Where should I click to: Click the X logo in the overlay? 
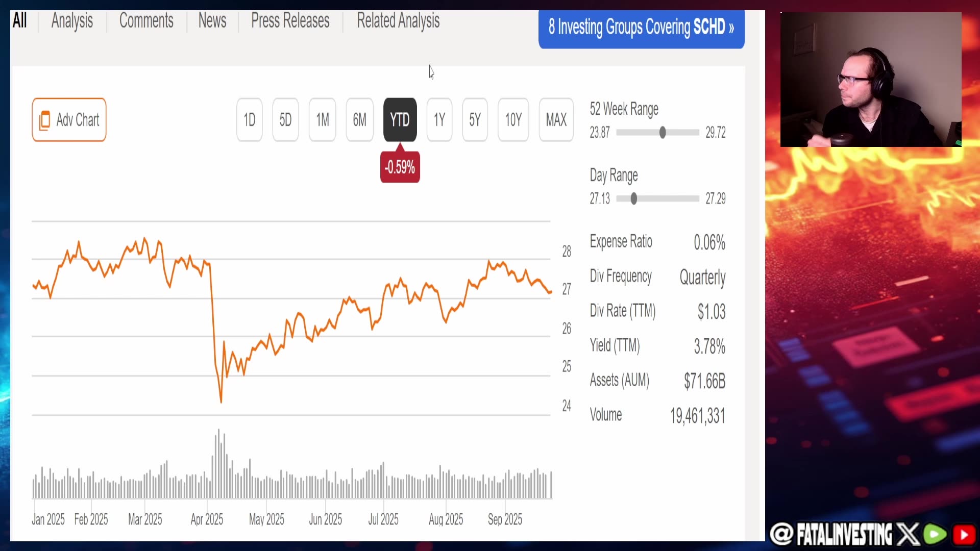pos(908,534)
